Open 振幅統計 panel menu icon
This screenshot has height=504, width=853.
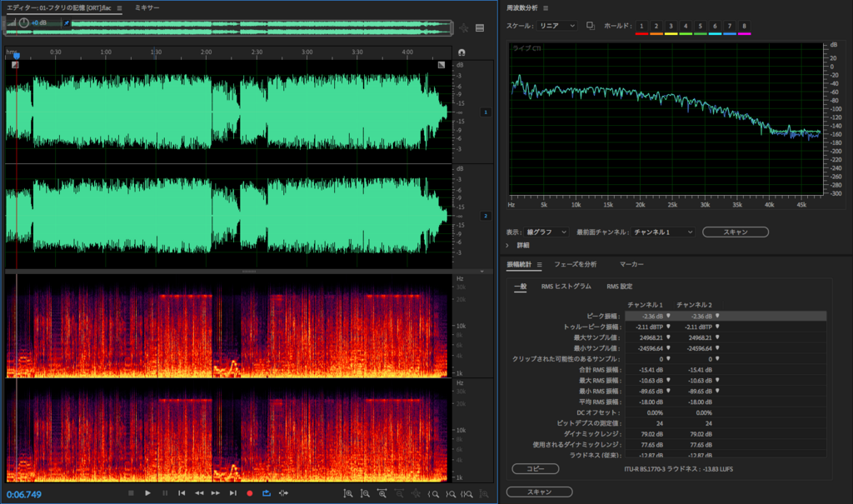(540, 265)
